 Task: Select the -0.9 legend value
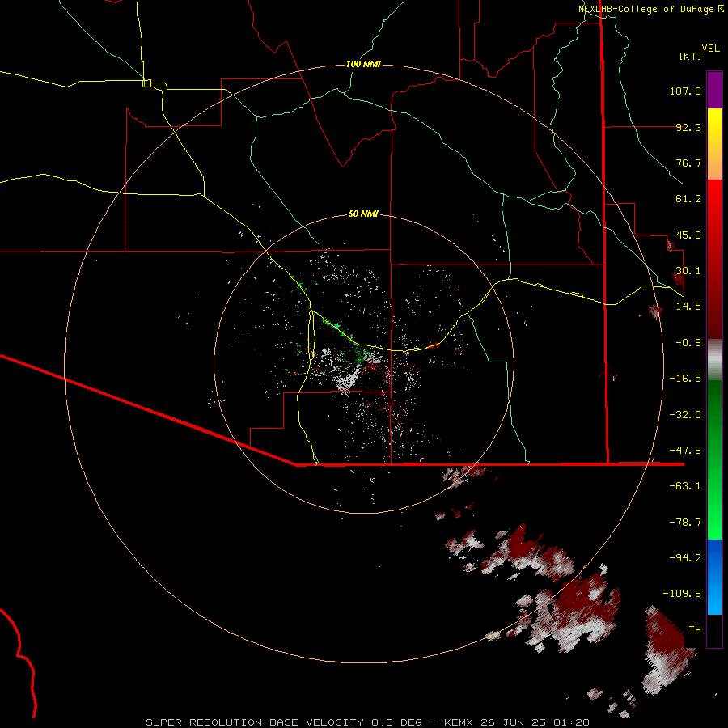[688, 343]
